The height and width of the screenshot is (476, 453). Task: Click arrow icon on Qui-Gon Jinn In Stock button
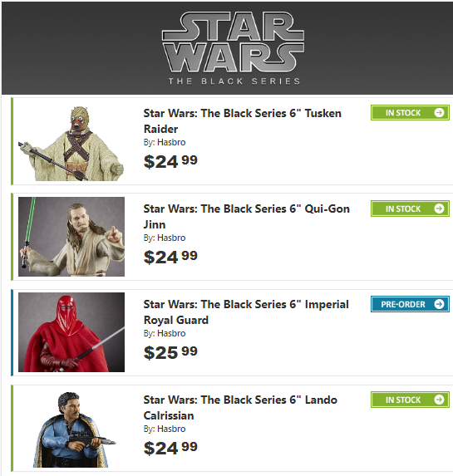(x=439, y=209)
